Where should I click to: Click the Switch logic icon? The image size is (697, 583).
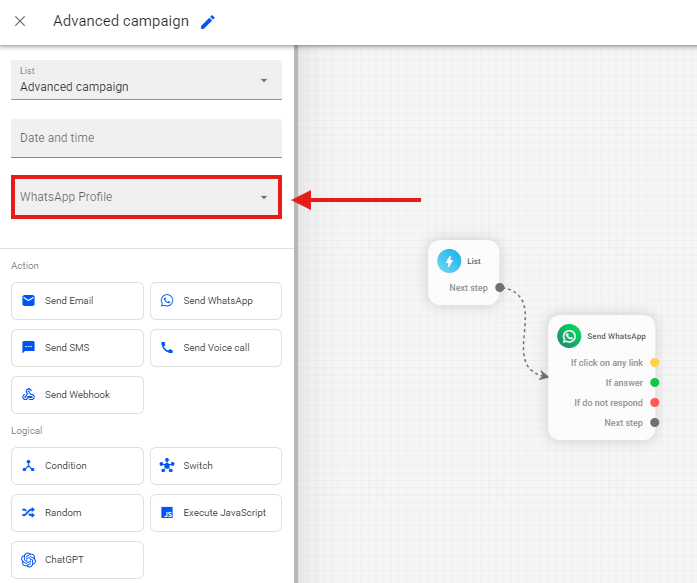(x=167, y=466)
